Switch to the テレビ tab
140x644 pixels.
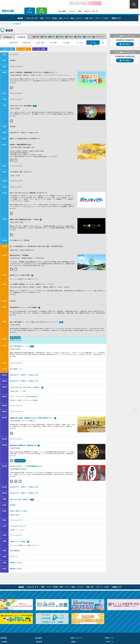[30, 11]
